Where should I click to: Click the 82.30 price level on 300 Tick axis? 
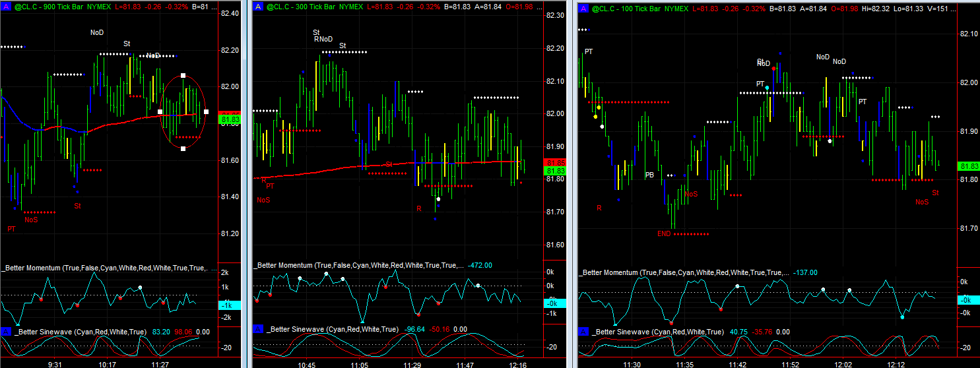click(556, 15)
